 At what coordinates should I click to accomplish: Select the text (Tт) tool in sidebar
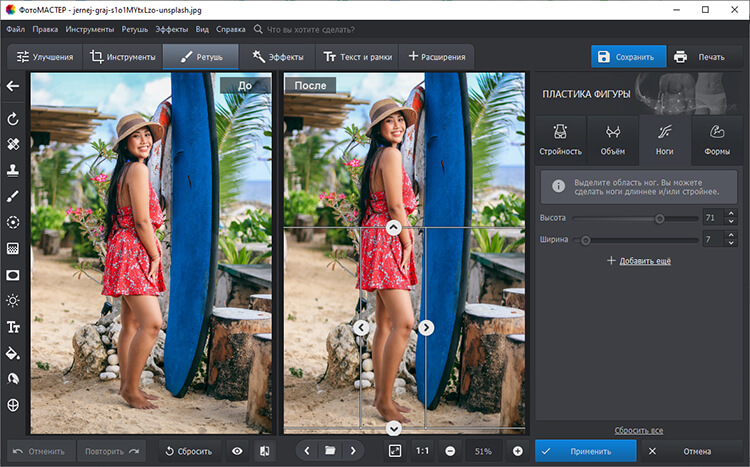tap(13, 327)
